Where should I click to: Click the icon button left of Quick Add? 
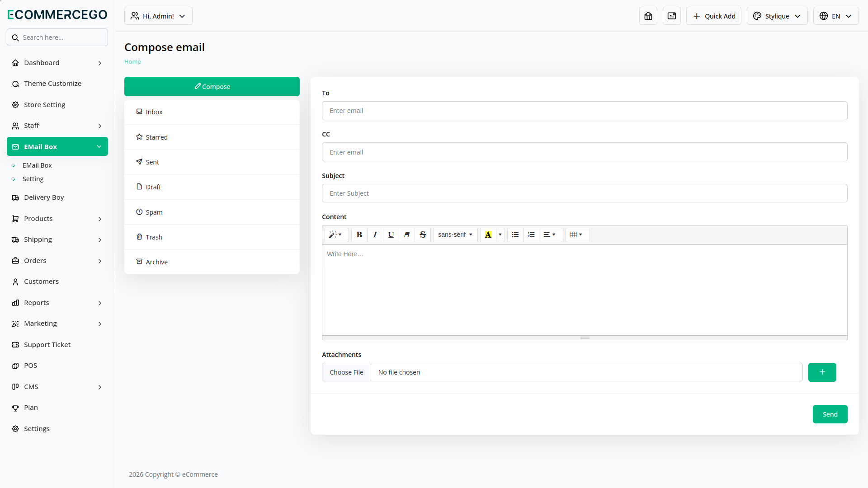(x=672, y=16)
